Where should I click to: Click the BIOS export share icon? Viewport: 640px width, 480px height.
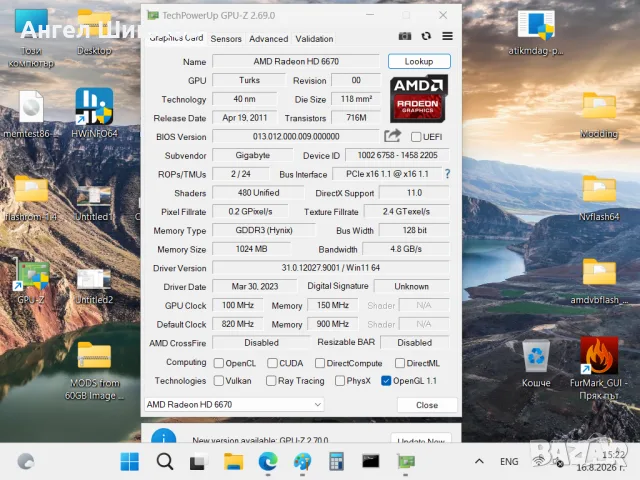click(392, 136)
